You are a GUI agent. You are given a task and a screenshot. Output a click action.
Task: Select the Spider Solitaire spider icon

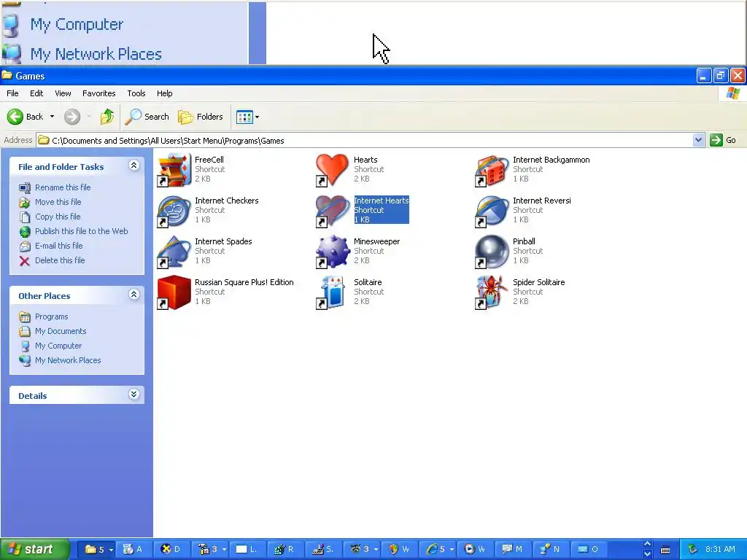point(492,292)
